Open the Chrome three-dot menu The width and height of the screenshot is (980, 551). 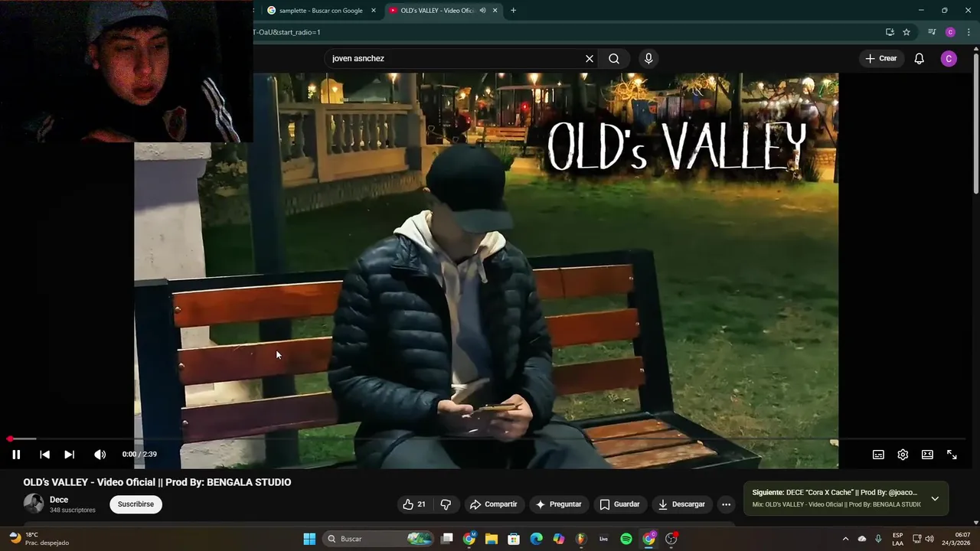(969, 32)
